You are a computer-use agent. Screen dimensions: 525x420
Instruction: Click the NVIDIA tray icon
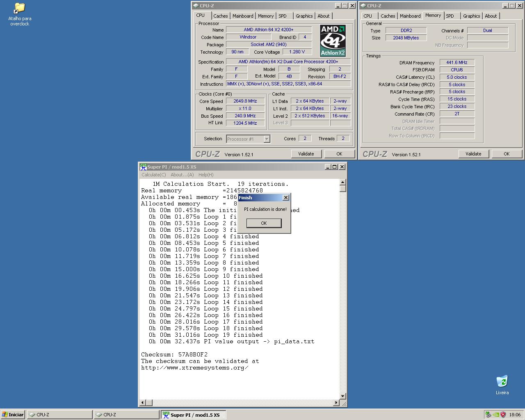tap(495, 415)
